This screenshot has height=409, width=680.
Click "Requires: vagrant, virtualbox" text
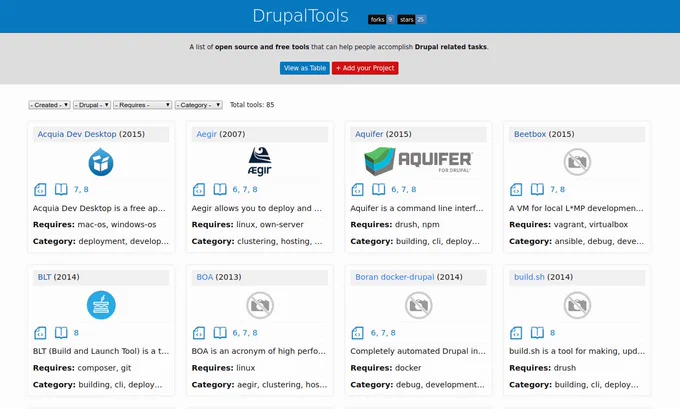coord(569,224)
